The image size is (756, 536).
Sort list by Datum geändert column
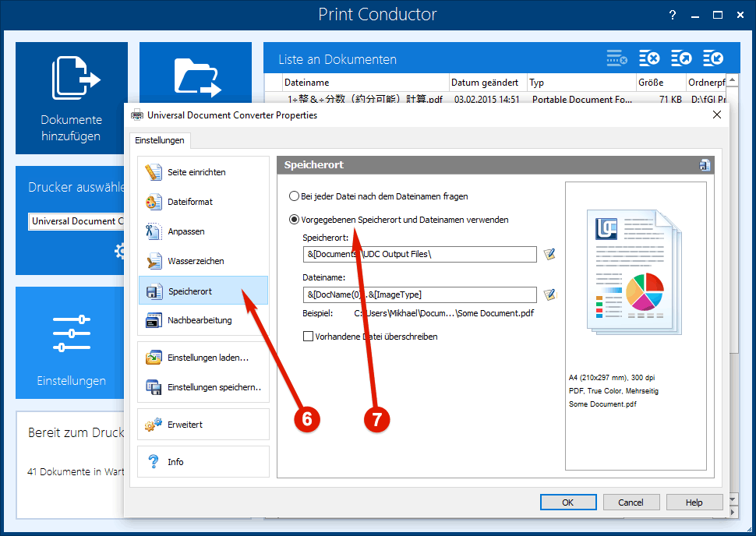[x=487, y=83]
